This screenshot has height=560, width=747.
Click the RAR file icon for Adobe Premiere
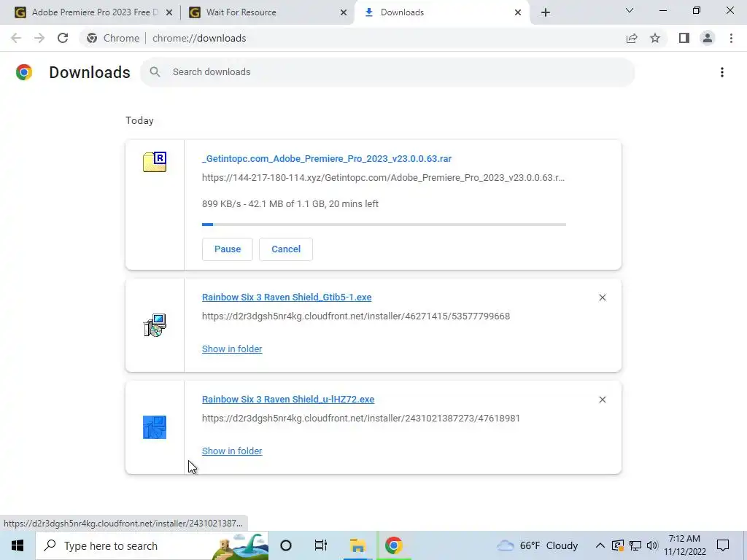[155, 162]
